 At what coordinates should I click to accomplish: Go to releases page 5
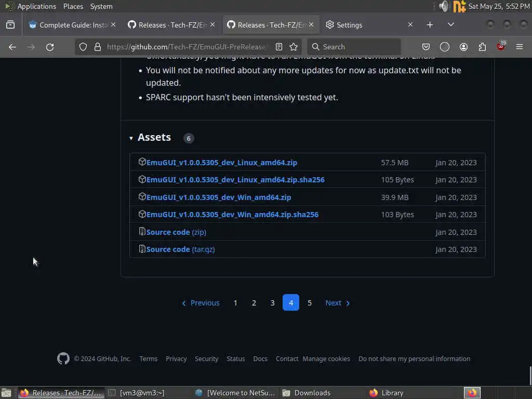pos(310,303)
